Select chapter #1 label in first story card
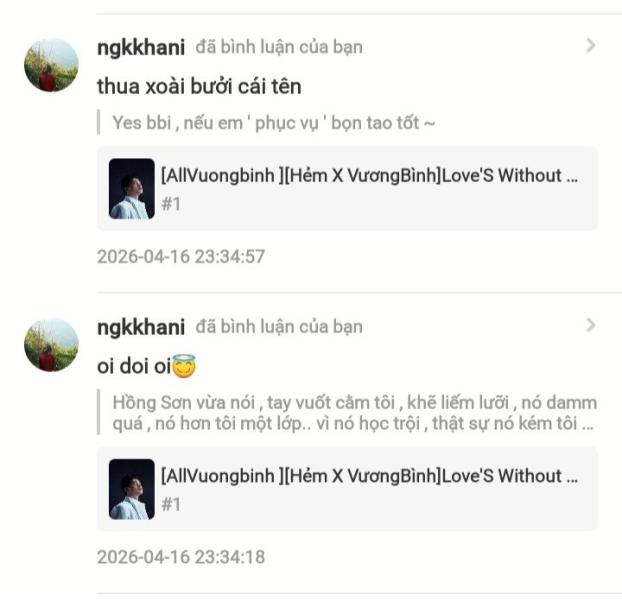The height and width of the screenshot is (600, 622). (171, 204)
